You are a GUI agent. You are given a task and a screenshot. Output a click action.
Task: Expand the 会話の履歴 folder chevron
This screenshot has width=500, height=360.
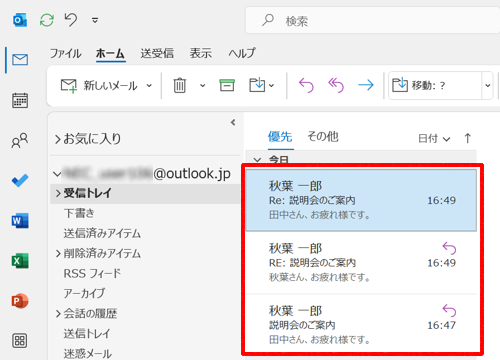point(58,313)
